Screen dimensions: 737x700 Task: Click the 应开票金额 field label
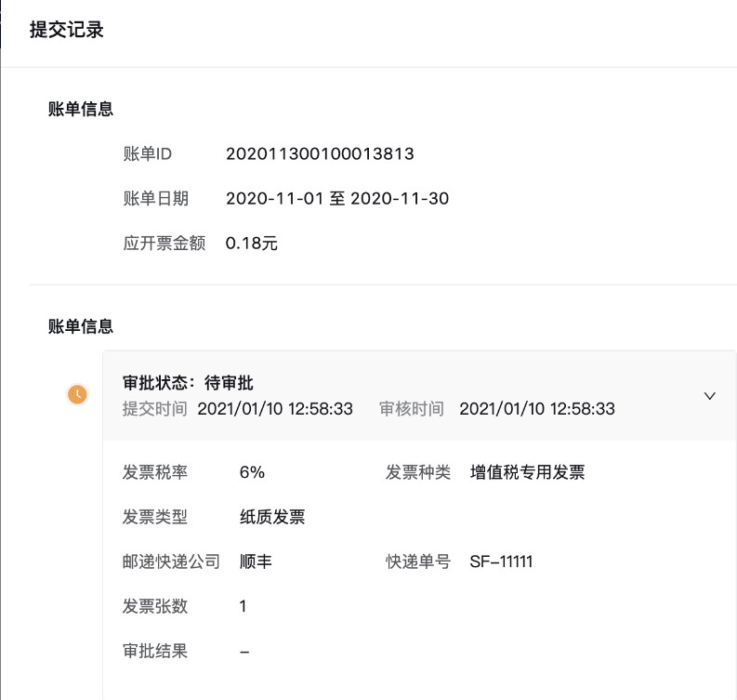tap(165, 243)
